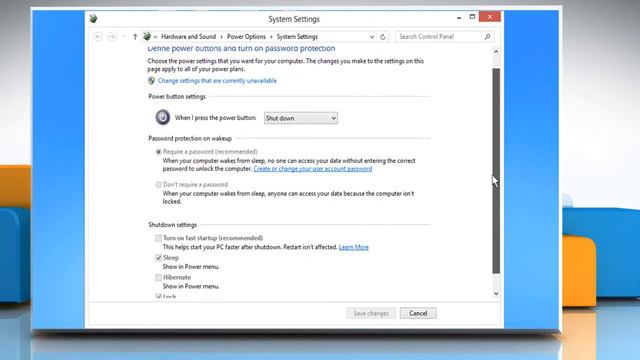Screen dimensions: 640x360
Task: Navigate to Hardware and Sound breadcrumb
Action: (189, 37)
